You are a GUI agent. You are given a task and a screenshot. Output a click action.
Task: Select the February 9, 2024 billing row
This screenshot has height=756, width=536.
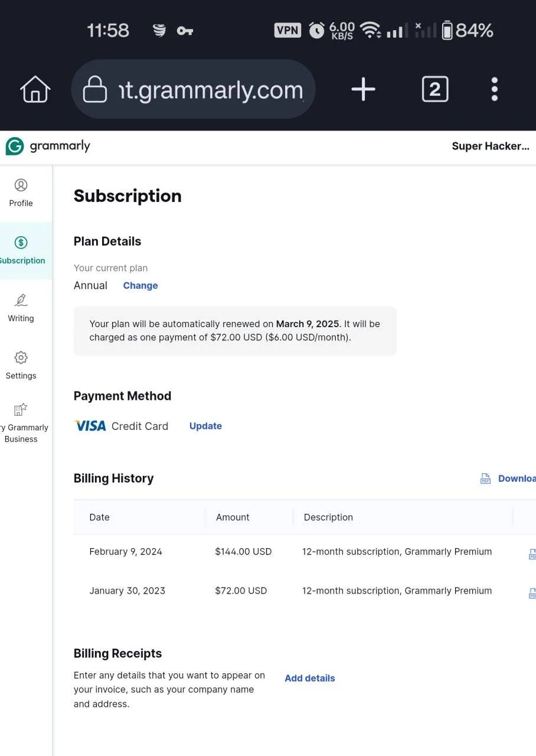(305, 552)
